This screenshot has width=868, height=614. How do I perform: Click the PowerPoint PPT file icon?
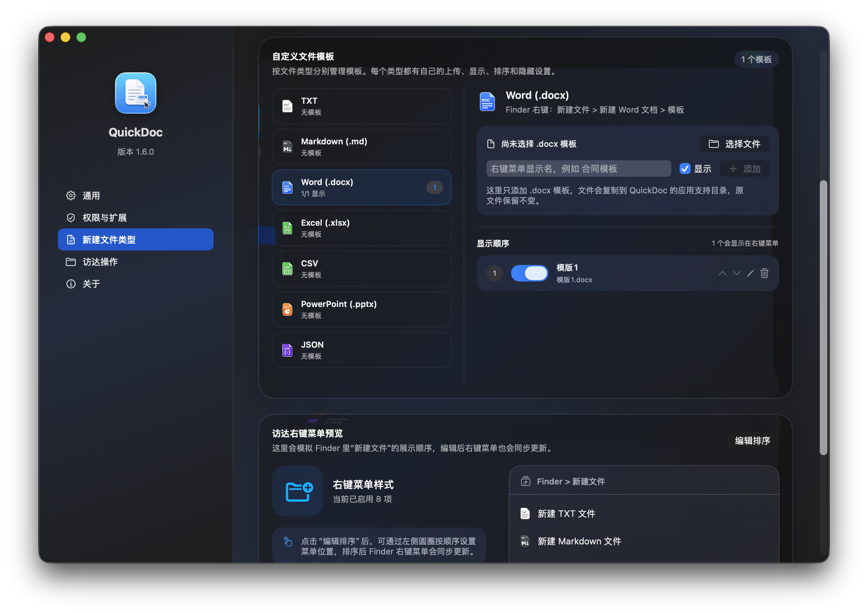point(287,309)
